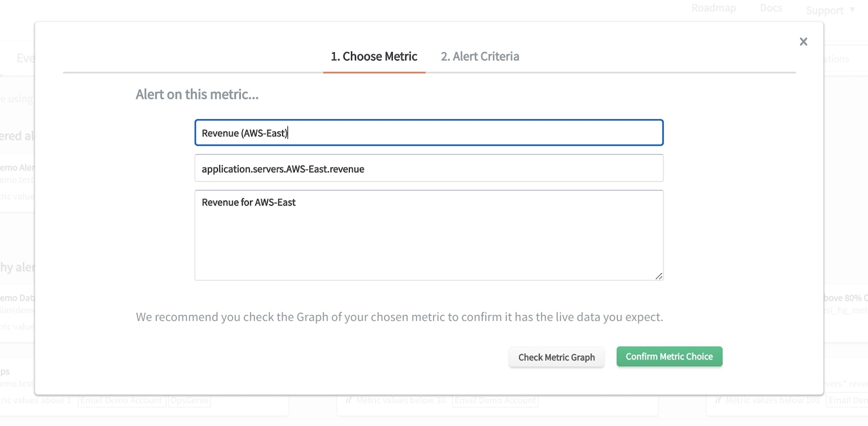The height and width of the screenshot is (426, 868).
Task: Click the graph recommendation sentence text
Action: (399, 317)
